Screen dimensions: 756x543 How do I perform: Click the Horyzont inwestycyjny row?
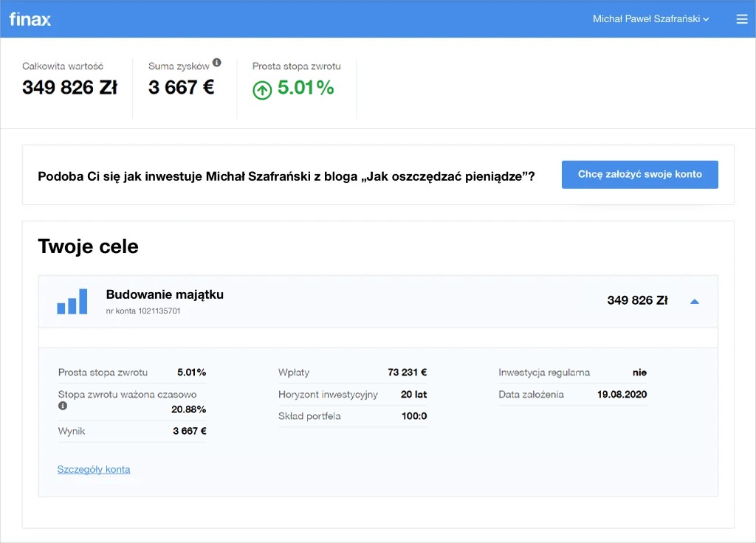352,395
